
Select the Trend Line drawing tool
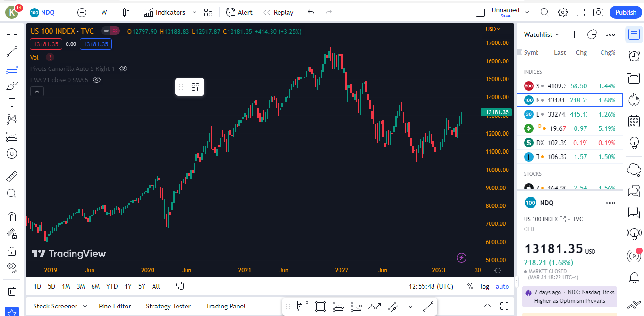12,51
